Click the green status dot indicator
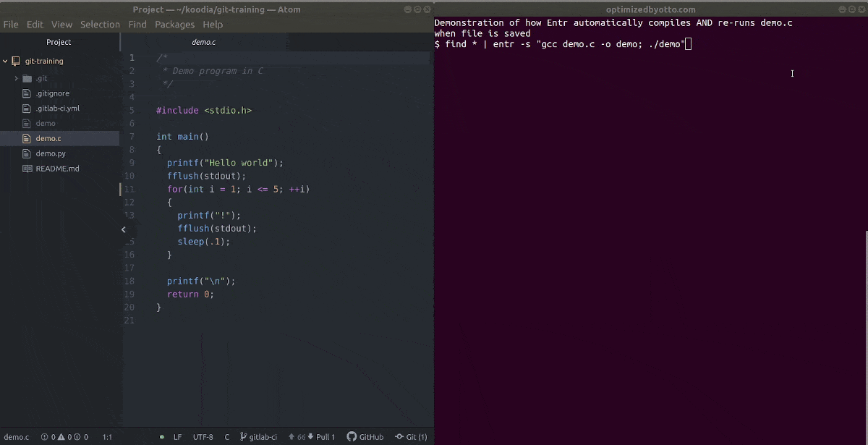The width and height of the screenshot is (868, 445). (x=162, y=437)
